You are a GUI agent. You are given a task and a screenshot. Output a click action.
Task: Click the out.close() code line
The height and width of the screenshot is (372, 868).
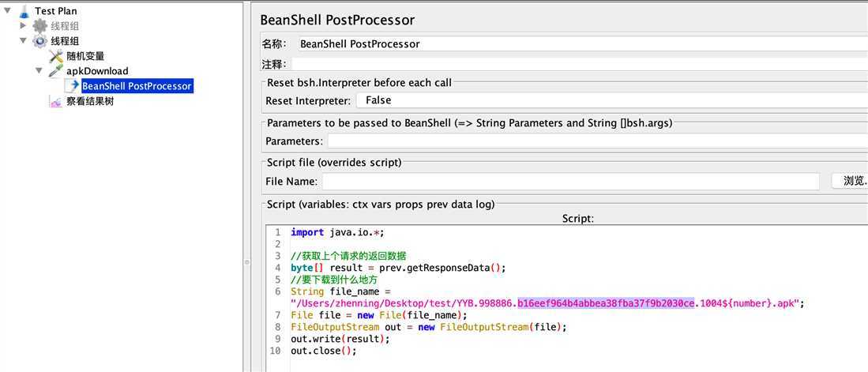[324, 351]
